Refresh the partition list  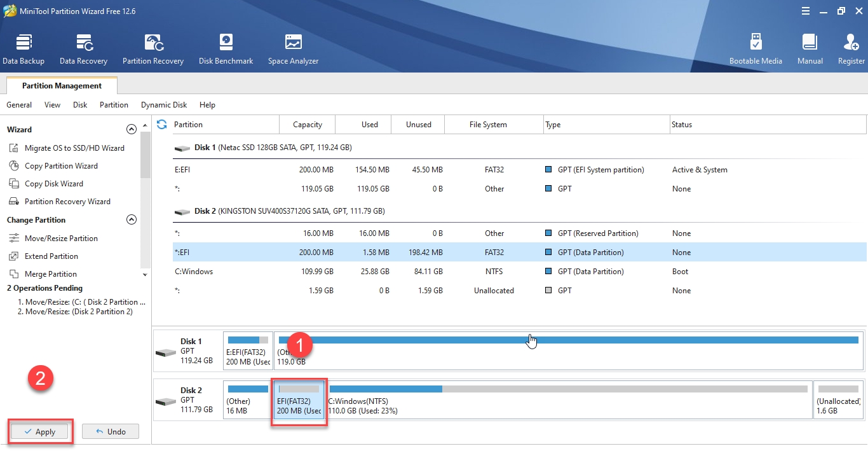tap(161, 125)
